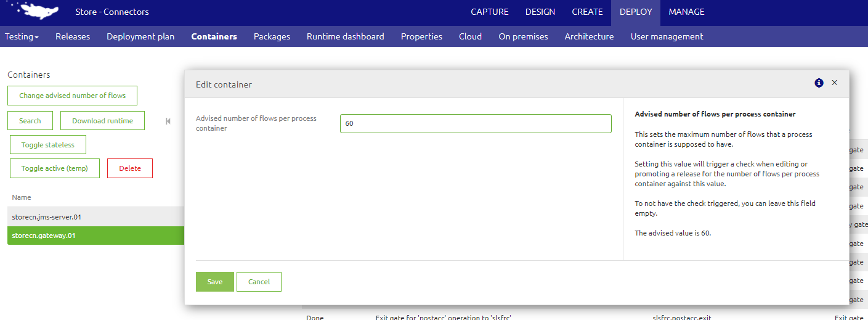Save the Edit container dialog
868x320 pixels.
pyautogui.click(x=215, y=282)
